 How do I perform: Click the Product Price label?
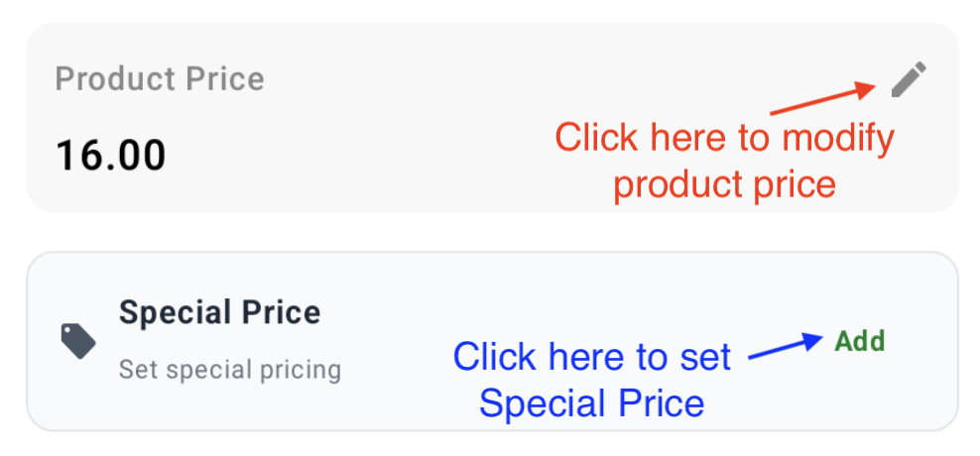(160, 78)
